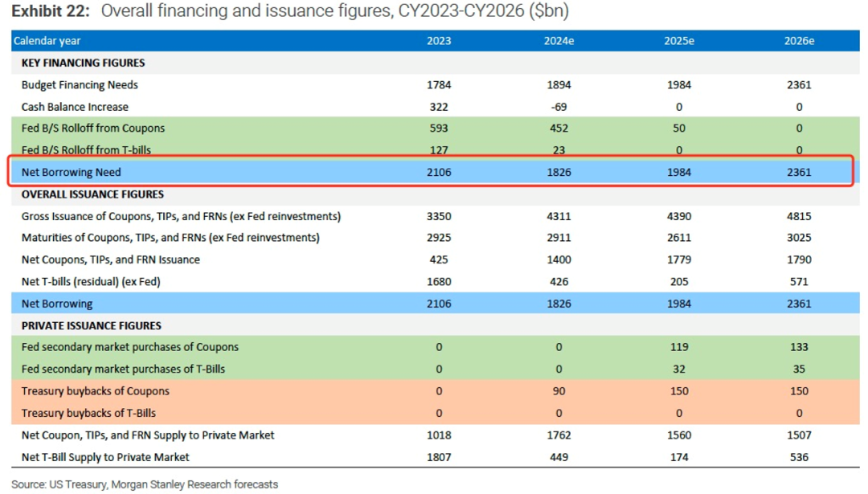Select Net T-bills residual value 205
Viewport: 868px width, 494px height.
pos(678,282)
